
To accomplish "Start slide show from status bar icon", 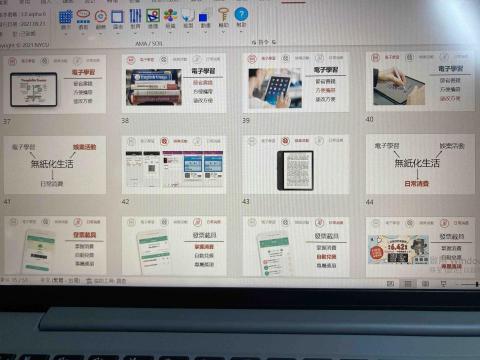I will pos(443,284).
